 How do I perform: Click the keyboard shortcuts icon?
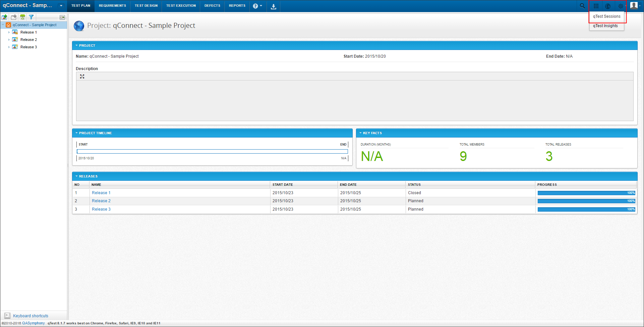click(x=7, y=316)
